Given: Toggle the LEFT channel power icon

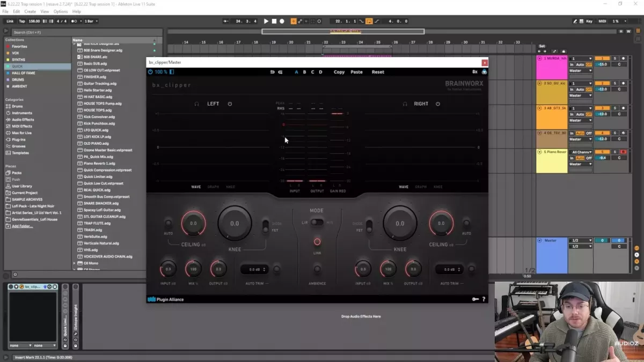Looking at the screenshot, I should point(230,104).
